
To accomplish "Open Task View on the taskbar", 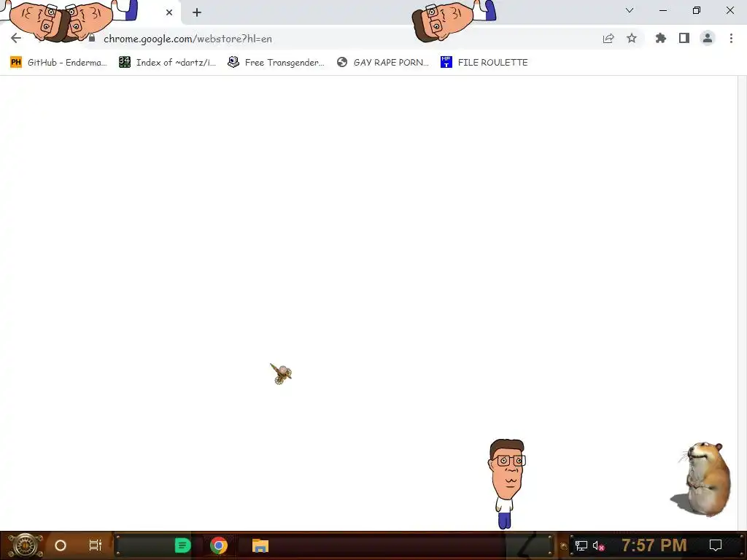I will [96, 545].
